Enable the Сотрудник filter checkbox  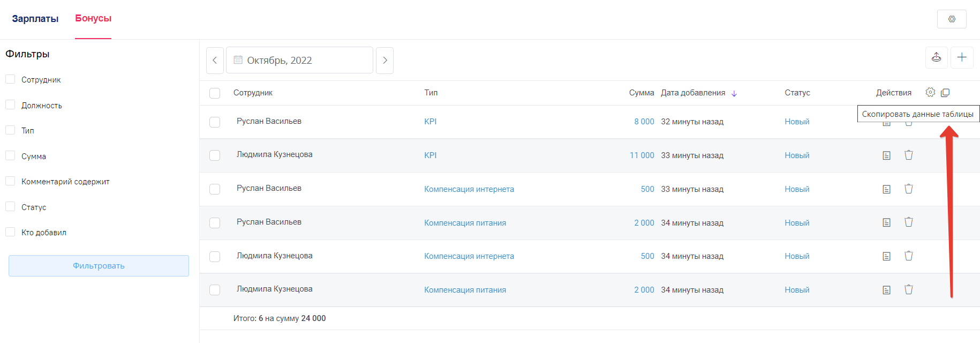10,79
